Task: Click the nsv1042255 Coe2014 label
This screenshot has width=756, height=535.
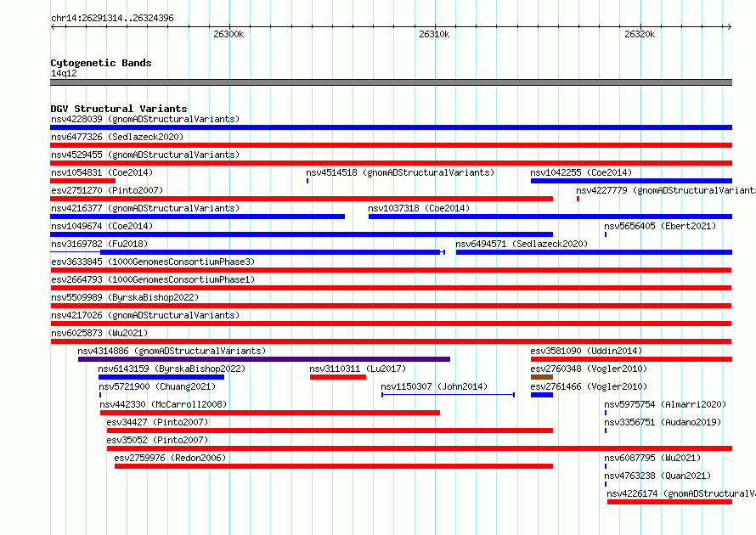Action: (581, 172)
